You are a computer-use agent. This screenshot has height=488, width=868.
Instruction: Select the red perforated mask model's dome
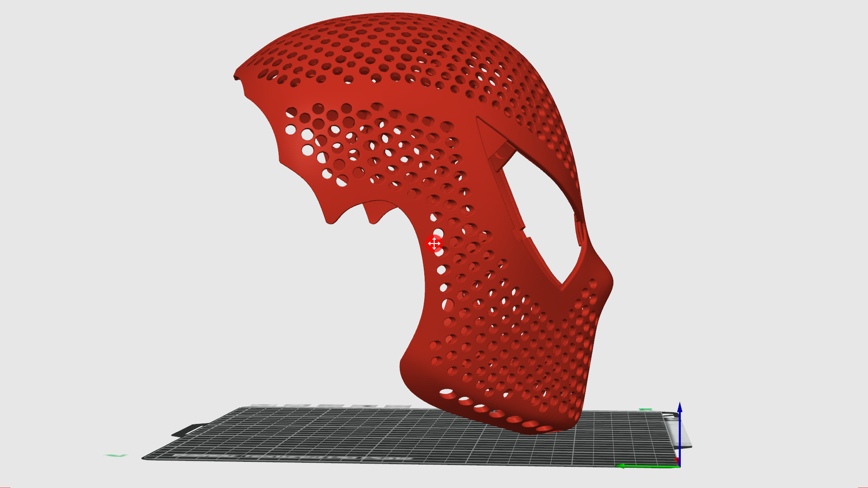(391, 49)
